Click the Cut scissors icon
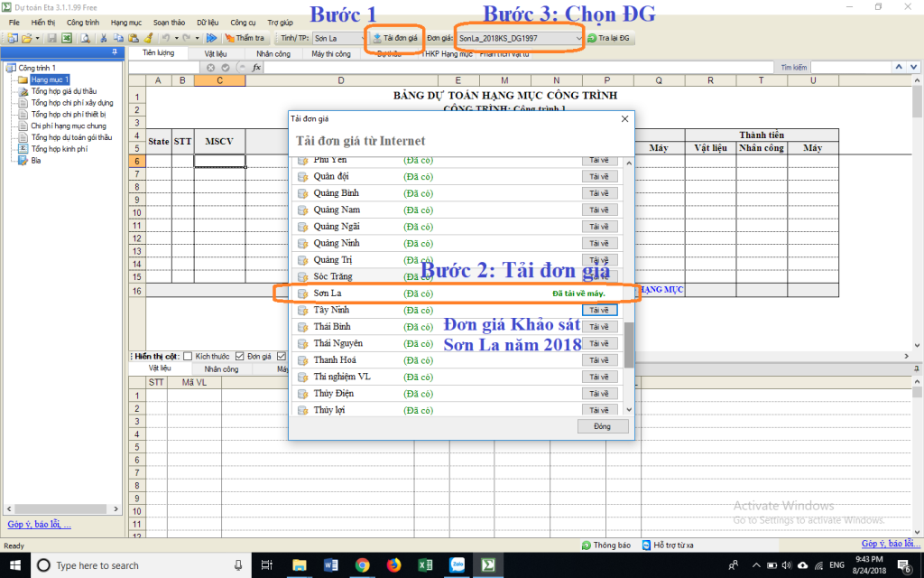 click(x=105, y=38)
